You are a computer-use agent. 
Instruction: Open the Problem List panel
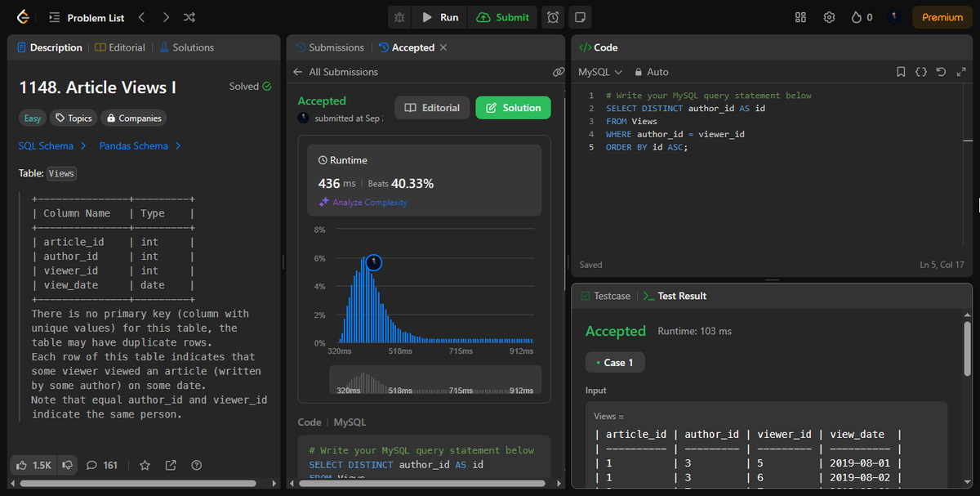86,17
